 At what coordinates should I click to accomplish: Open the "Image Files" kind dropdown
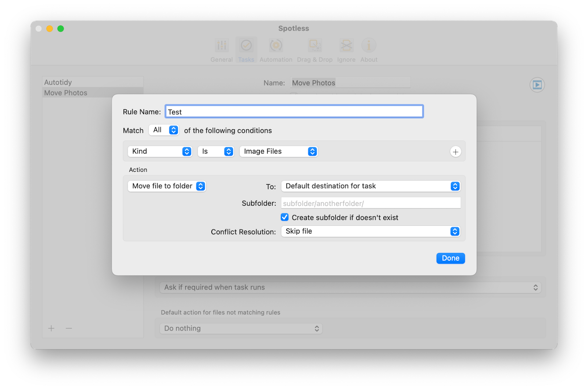tap(278, 151)
